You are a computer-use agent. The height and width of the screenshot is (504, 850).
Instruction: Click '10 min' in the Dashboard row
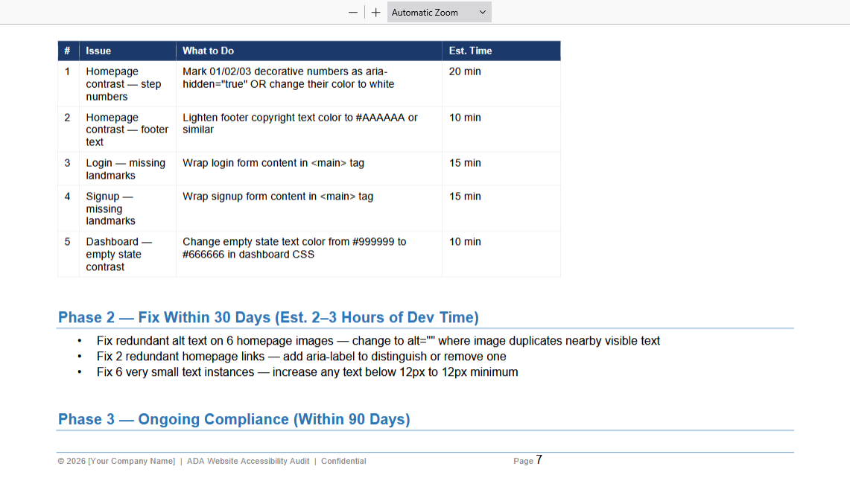pos(465,242)
